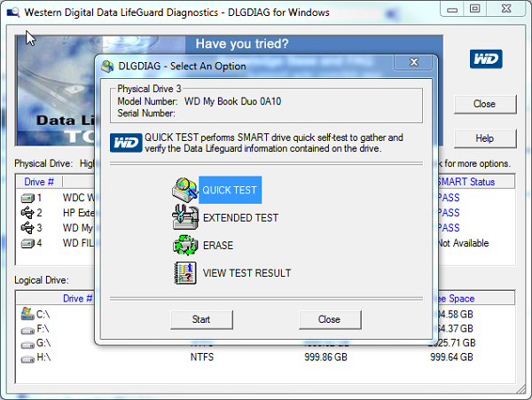Close the DLGDIAG dialog with X button

(x=413, y=62)
